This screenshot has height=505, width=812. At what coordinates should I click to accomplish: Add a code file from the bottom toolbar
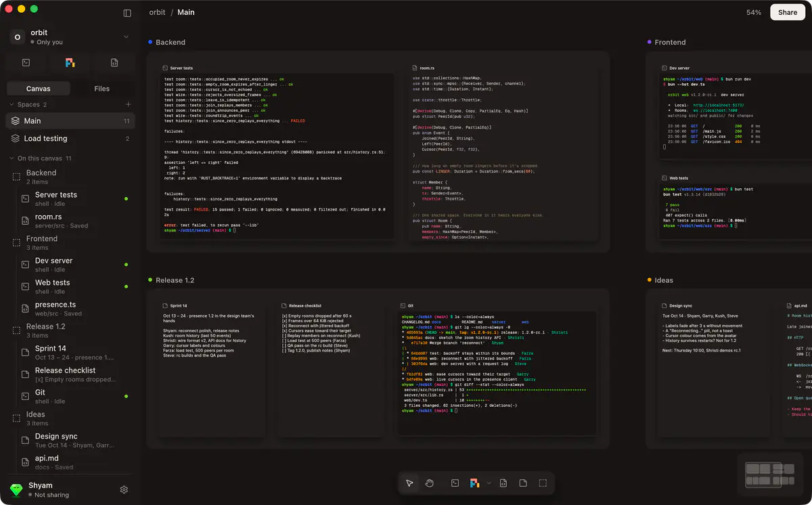click(x=503, y=483)
